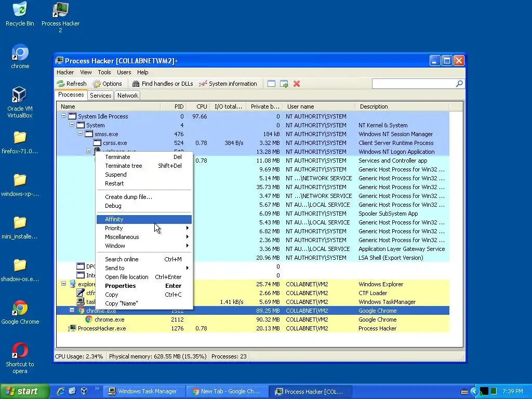Select Debug in the context menu
The image size is (532, 399).
point(144,206)
